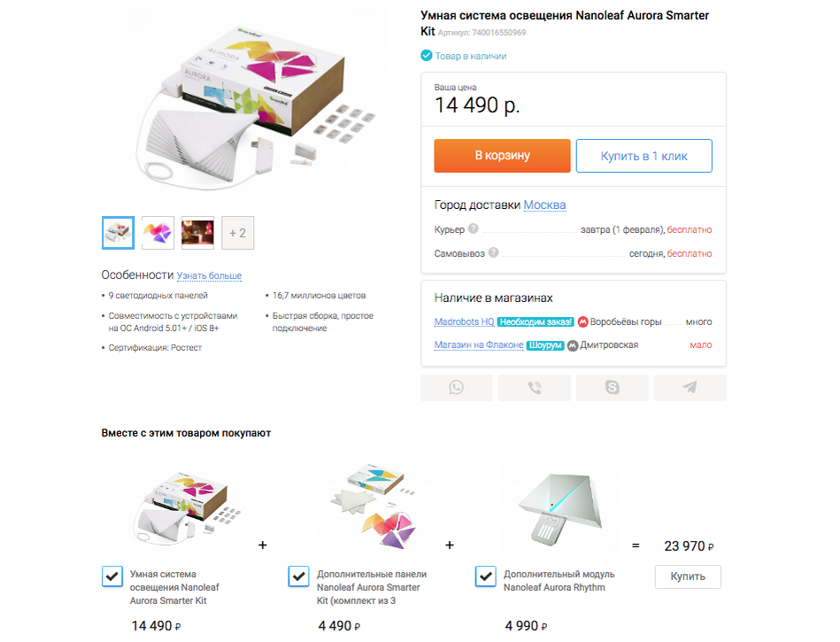Click Купить в 1 клик button
This screenshot has width=840, height=642.
643,156
